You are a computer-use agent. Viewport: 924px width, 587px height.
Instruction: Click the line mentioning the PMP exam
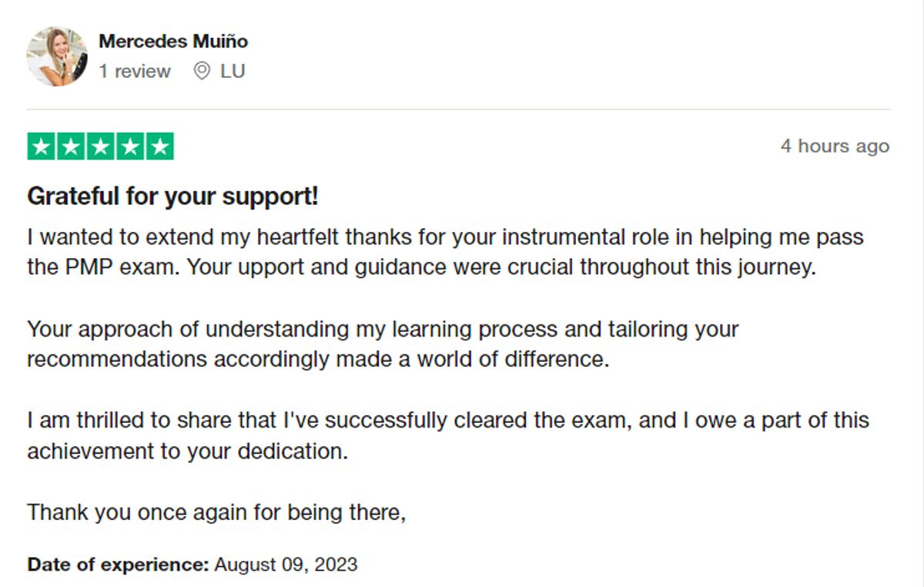pos(420,268)
